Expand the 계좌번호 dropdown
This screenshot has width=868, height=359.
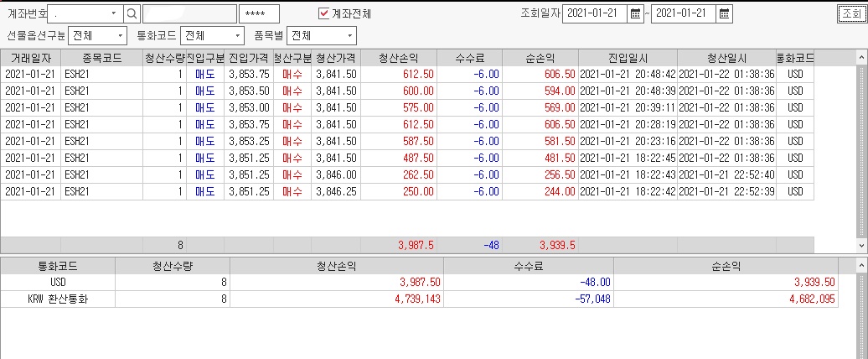113,13
